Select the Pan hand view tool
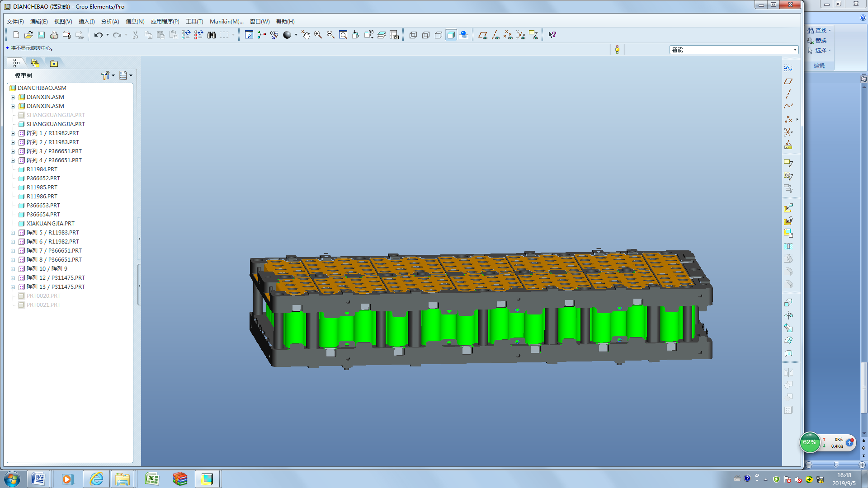 point(306,35)
